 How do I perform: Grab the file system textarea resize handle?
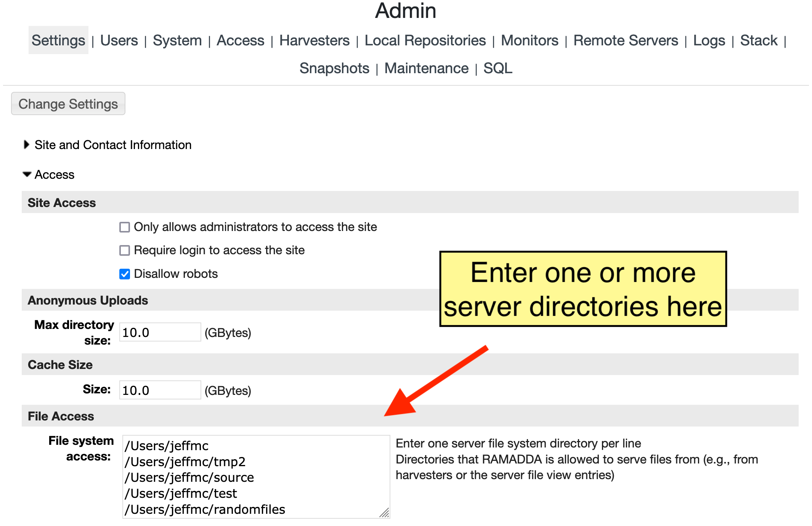(384, 513)
